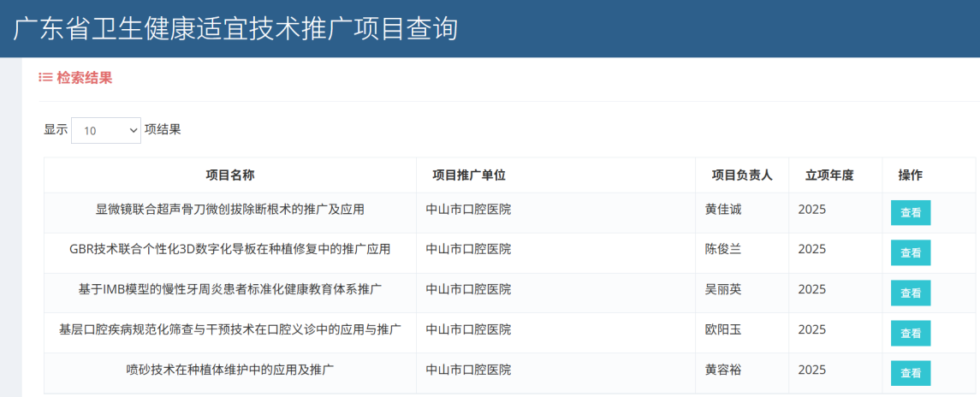Click the 操作 column header

coord(910,175)
